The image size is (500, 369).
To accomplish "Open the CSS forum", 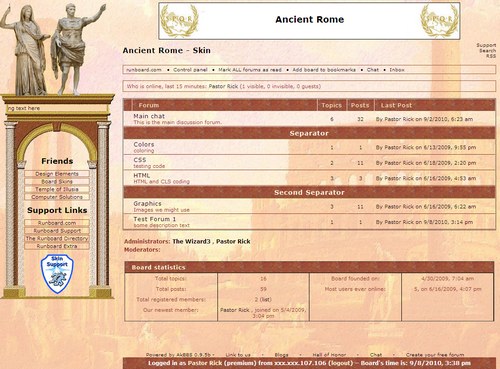I will [140, 160].
